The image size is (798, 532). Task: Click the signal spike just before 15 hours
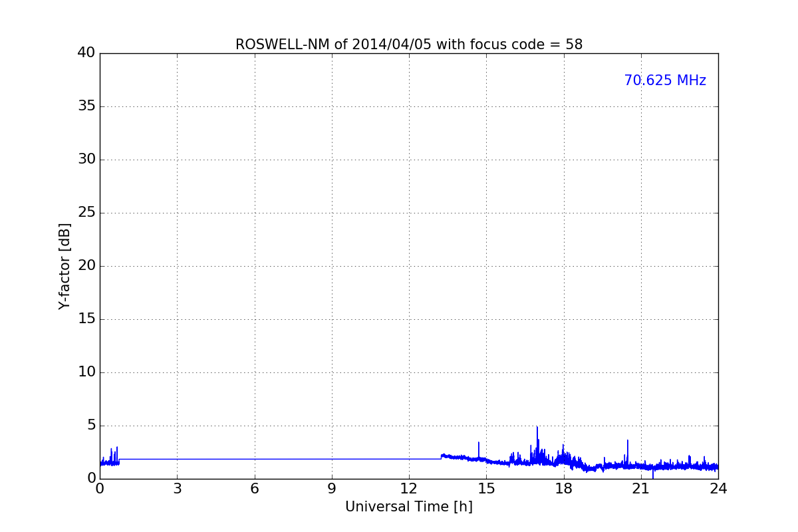point(478,450)
